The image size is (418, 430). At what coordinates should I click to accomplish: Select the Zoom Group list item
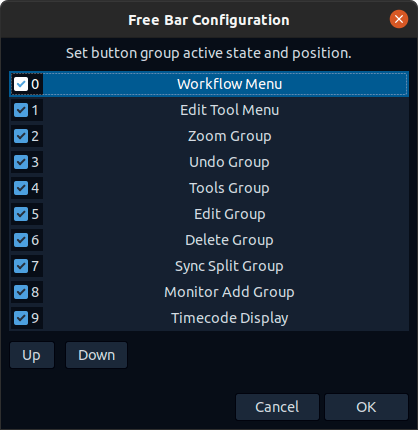209,136
